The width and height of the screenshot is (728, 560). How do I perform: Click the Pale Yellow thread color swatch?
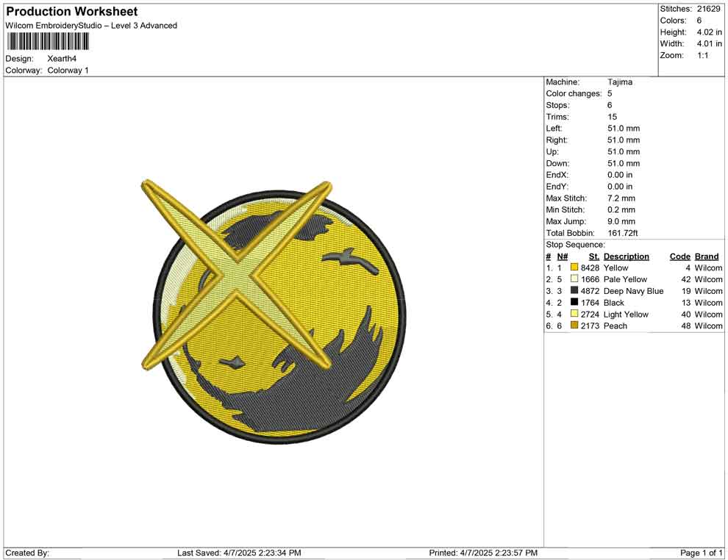coord(574,279)
